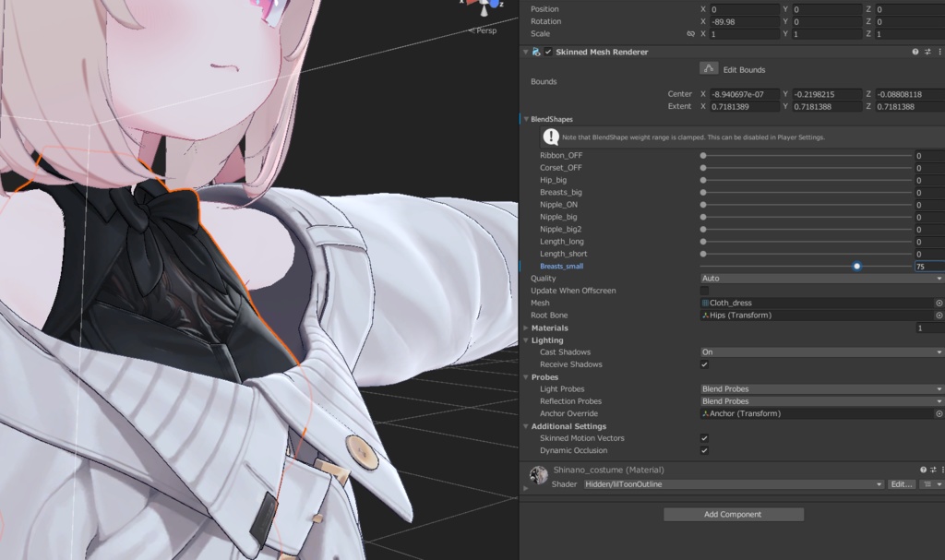Click the Corset_OFF blendshape slider
The image size is (945, 560).
[807, 168]
